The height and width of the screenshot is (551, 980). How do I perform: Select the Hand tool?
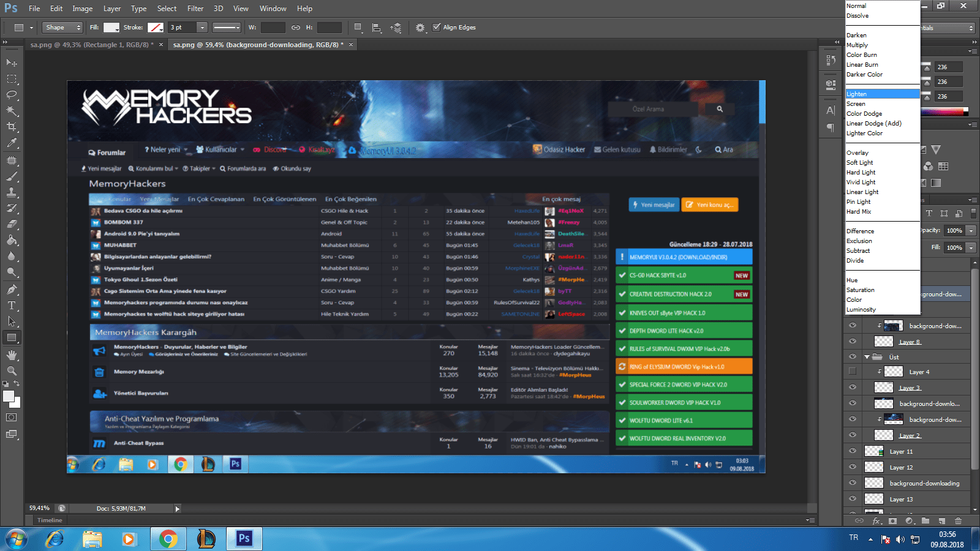coord(12,355)
